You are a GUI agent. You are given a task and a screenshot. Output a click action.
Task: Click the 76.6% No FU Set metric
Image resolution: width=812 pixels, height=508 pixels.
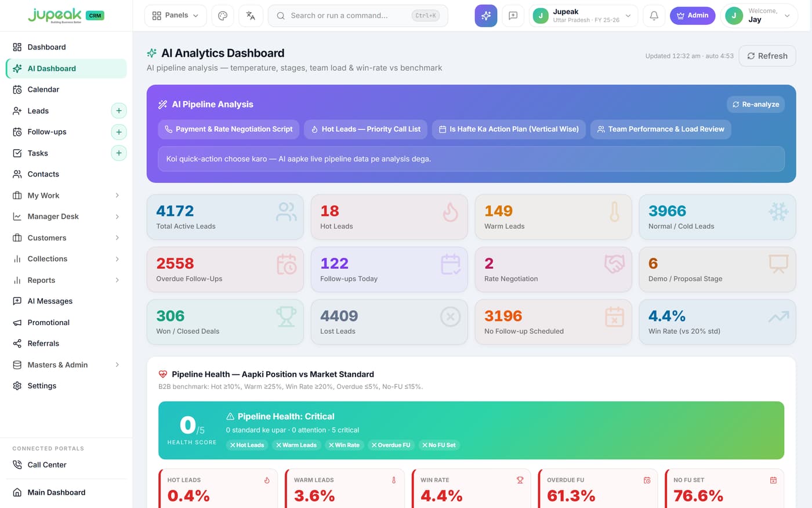(x=698, y=496)
